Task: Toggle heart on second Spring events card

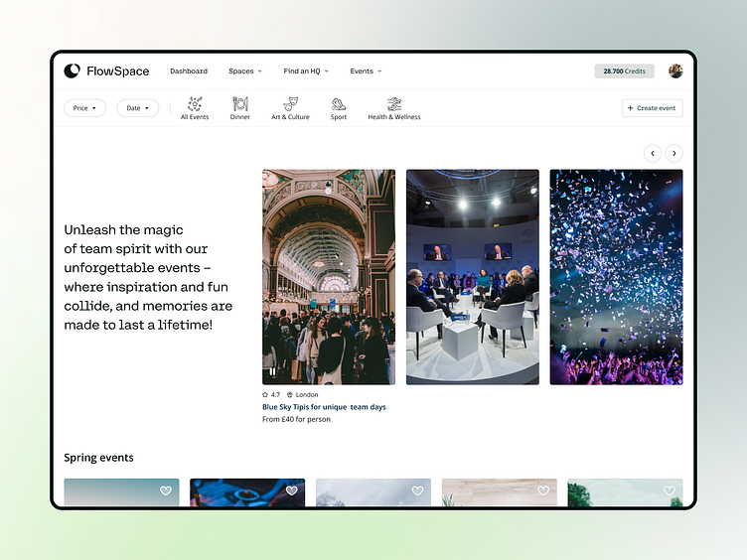Action: click(292, 490)
